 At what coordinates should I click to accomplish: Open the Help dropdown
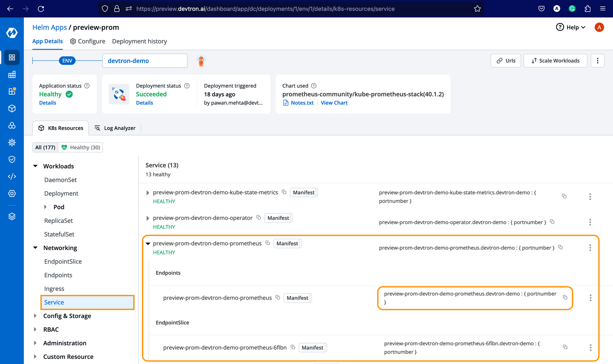pyautogui.click(x=571, y=27)
